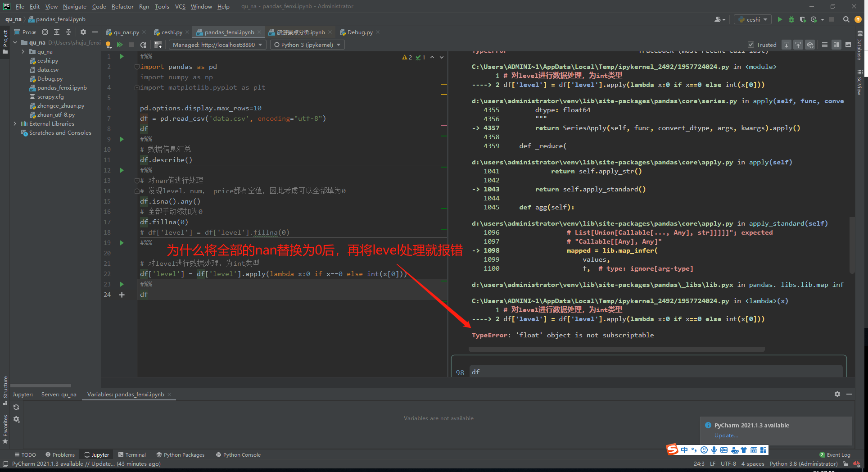Hide the Project tool window
The height and width of the screenshot is (472, 868).
click(95, 32)
